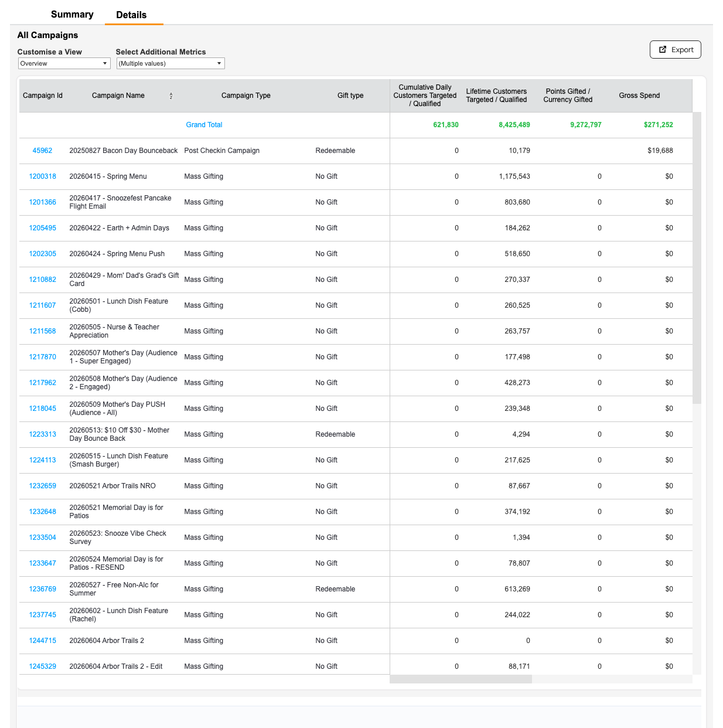The image size is (723, 728).
Task: Open campaign ID 1224113
Action: pyautogui.click(x=43, y=460)
